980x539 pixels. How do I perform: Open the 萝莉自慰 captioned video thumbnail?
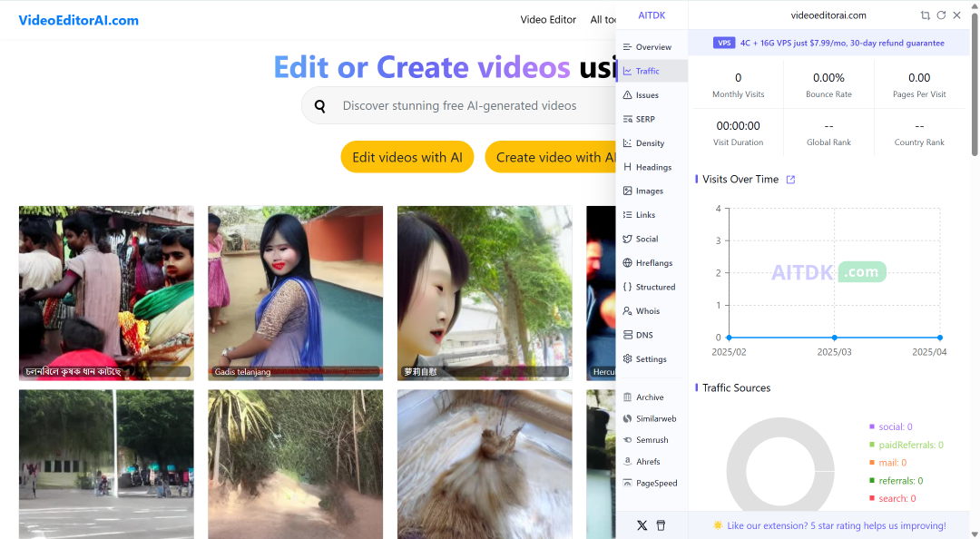click(x=485, y=293)
